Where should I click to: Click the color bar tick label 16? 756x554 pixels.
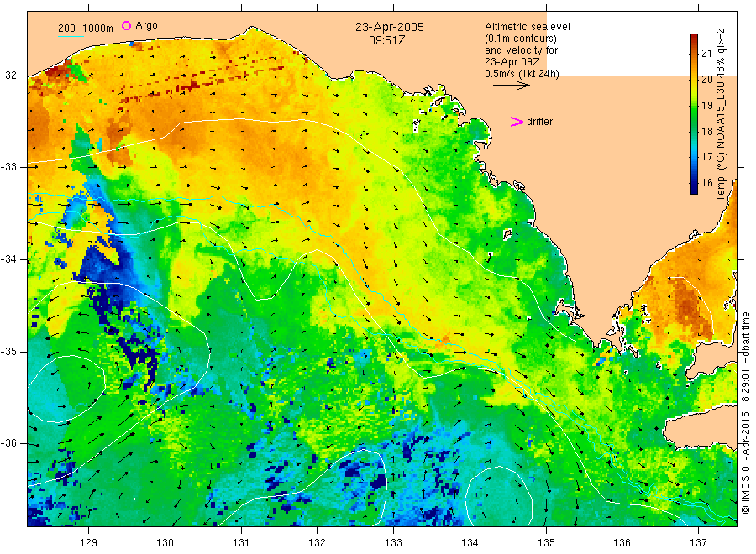click(x=706, y=183)
